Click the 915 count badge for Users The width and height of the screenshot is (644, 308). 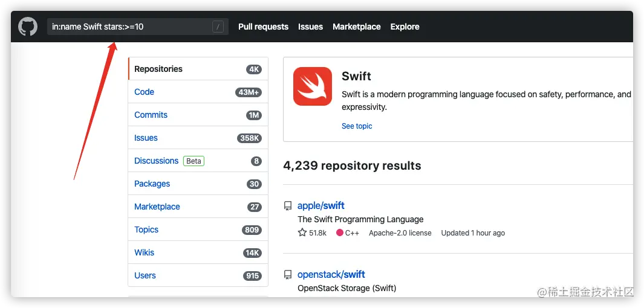click(252, 276)
